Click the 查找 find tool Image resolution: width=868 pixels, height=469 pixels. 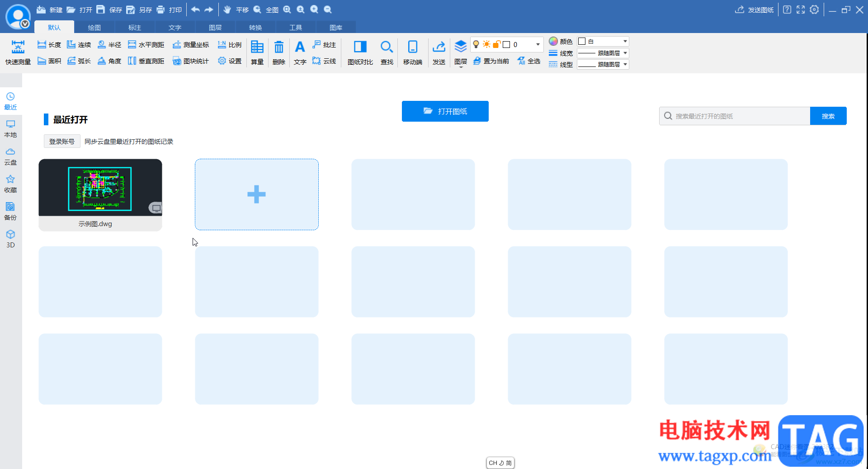(x=387, y=52)
